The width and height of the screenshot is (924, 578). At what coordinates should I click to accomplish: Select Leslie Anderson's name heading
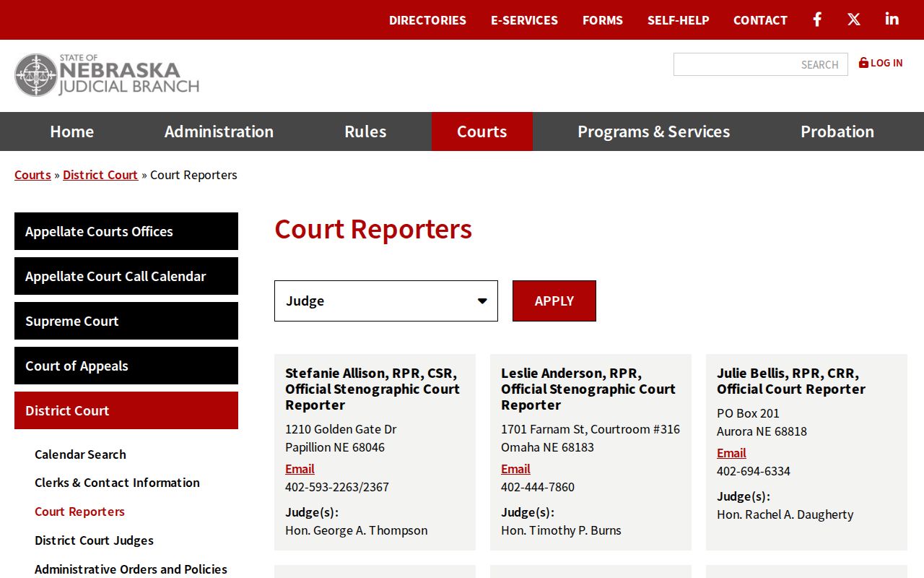point(588,389)
